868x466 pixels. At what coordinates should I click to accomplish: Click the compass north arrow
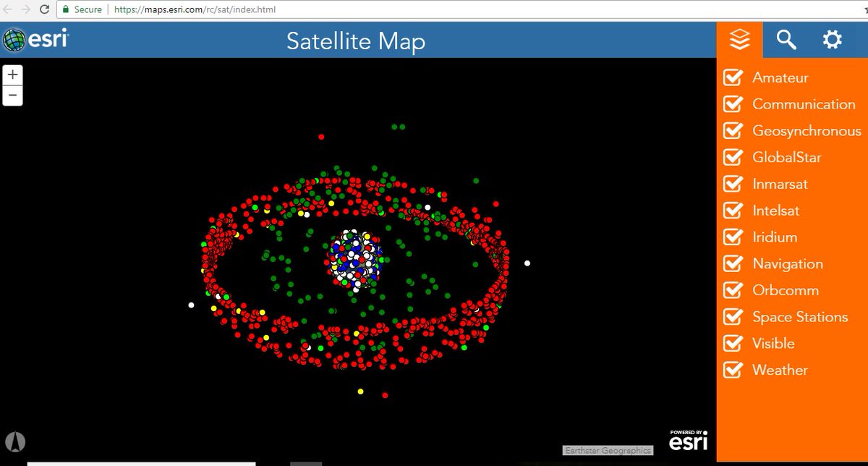coord(14,441)
